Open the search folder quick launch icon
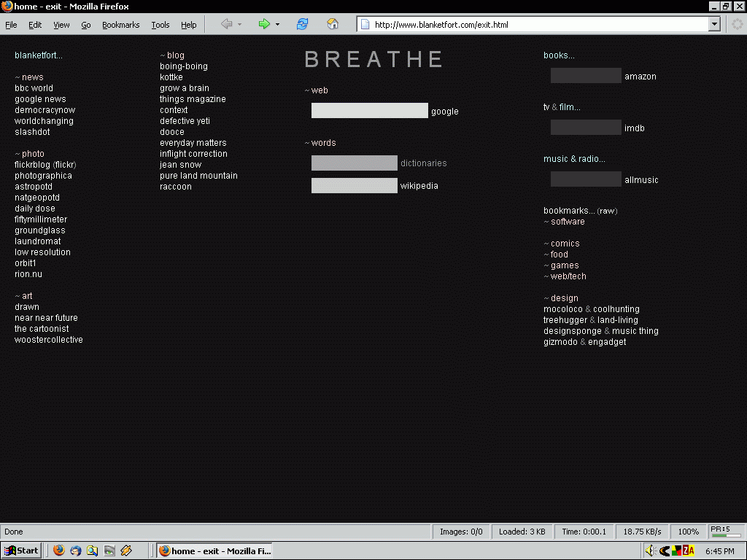747x560 pixels. (x=93, y=551)
